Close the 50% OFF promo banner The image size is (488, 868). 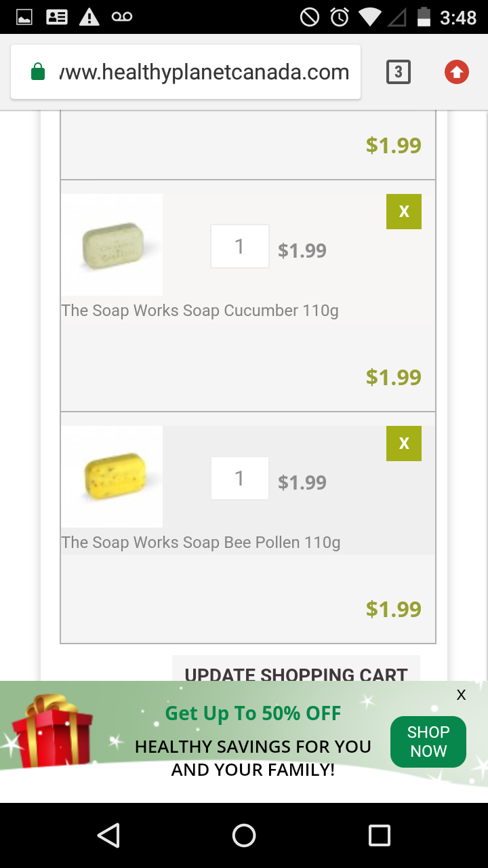(x=461, y=694)
